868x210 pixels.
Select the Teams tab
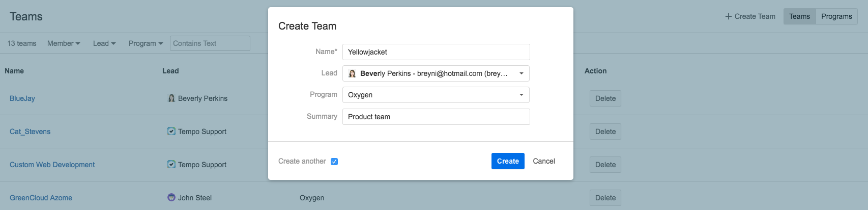[x=799, y=16]
